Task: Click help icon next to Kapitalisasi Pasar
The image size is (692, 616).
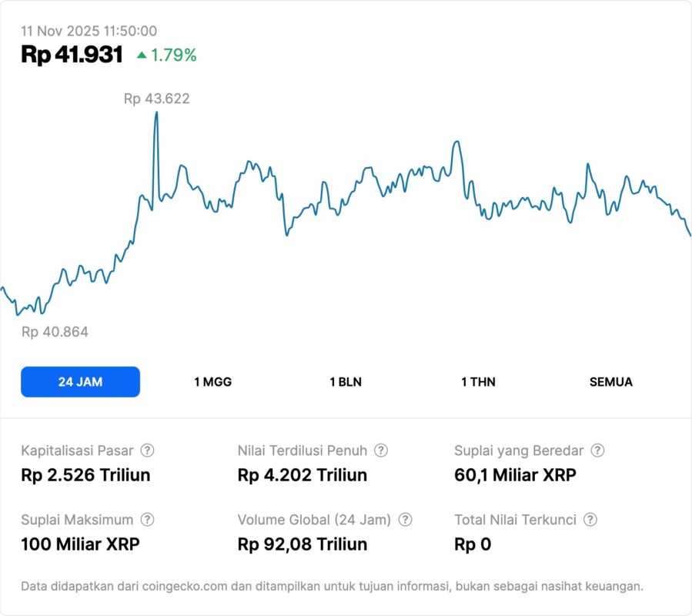Action: [x=147, y=450]
